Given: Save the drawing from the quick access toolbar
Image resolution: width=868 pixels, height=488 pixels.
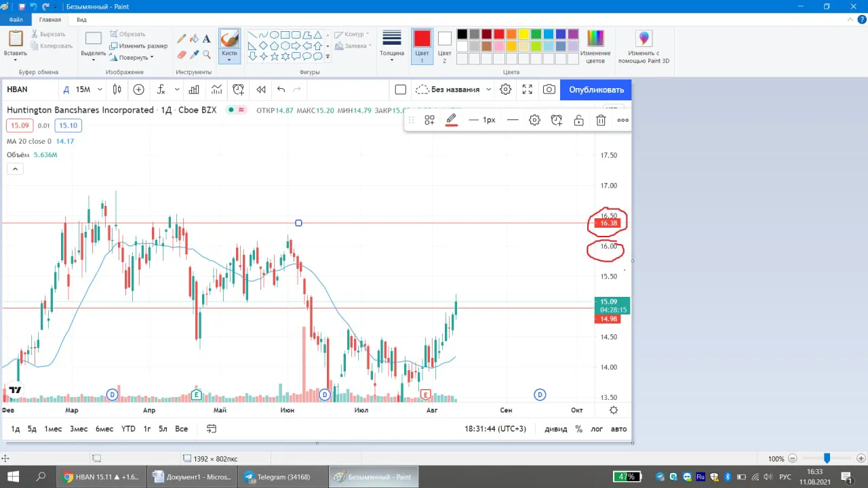Looking at the screenshot, I should 22,6.
